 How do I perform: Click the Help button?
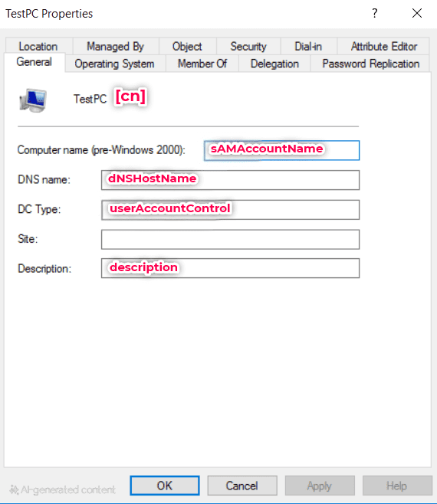397,486
